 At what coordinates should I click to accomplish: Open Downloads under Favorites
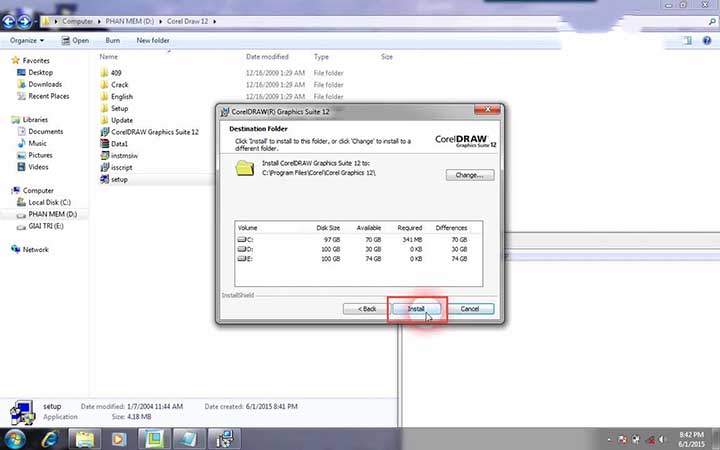point(45,84)
